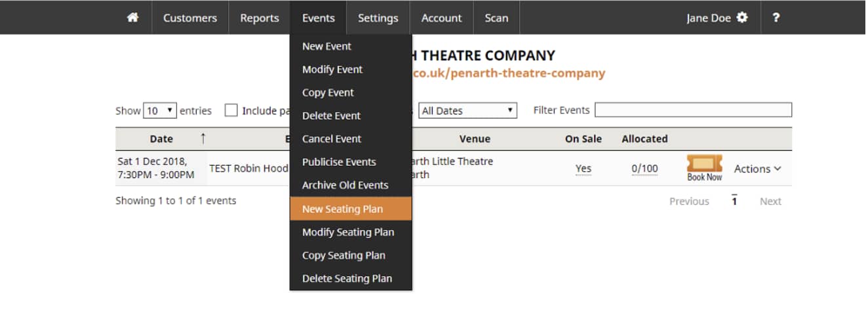Click the Book Now ticket icon

(704, 168)
